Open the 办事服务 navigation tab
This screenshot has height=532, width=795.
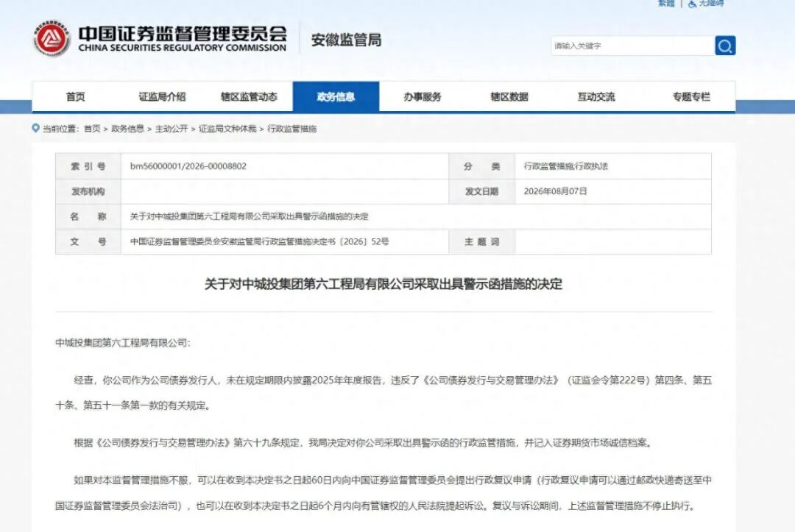423,96
